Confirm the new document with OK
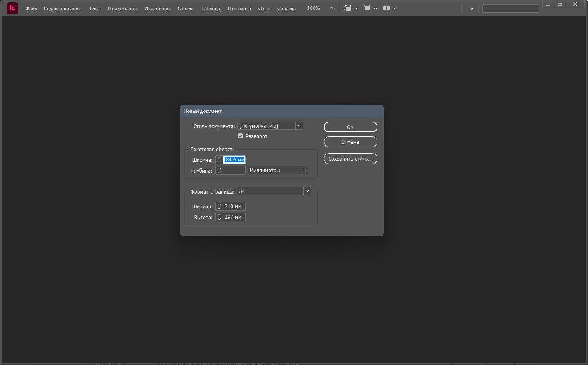The width and height of the screenshot is (588, 365). click(x=351, y=127)
